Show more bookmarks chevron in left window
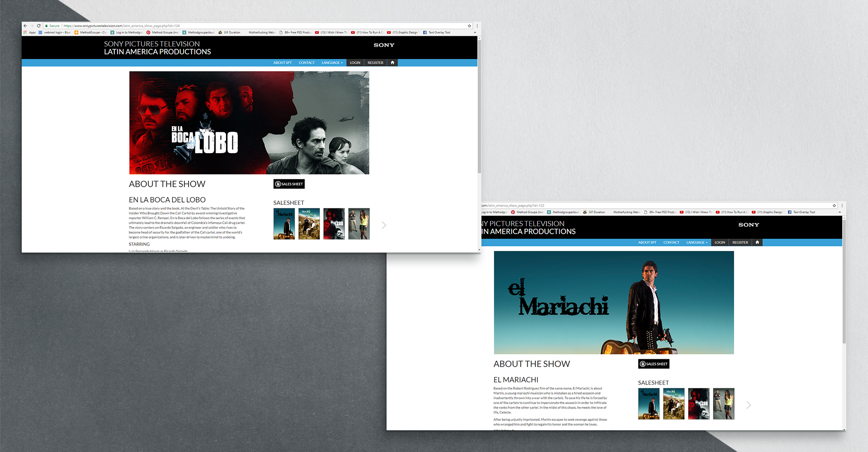Screen dimensions: 868x452 [x=475, y=33]
